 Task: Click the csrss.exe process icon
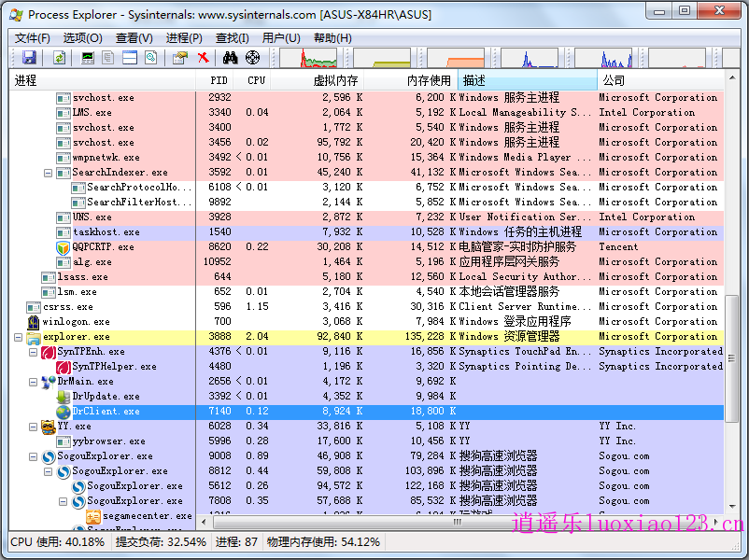33,307
